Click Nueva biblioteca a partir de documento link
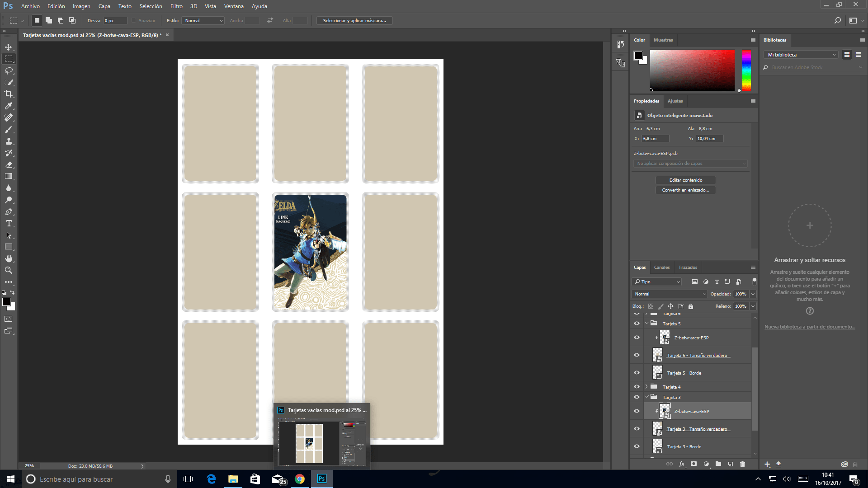 [x=809, y=327]
